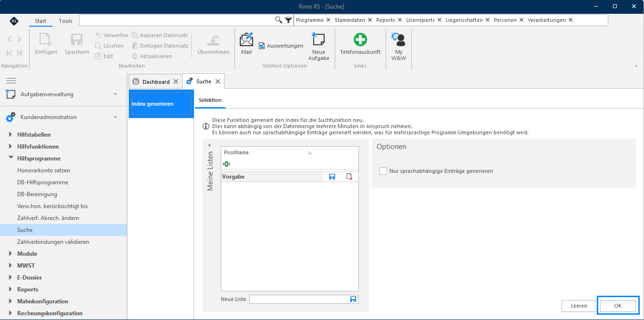Open My W&W user icon
Image resolution: width=644 pixels, height=320 pixels.
pyautogui.click(x=399, y=40)
